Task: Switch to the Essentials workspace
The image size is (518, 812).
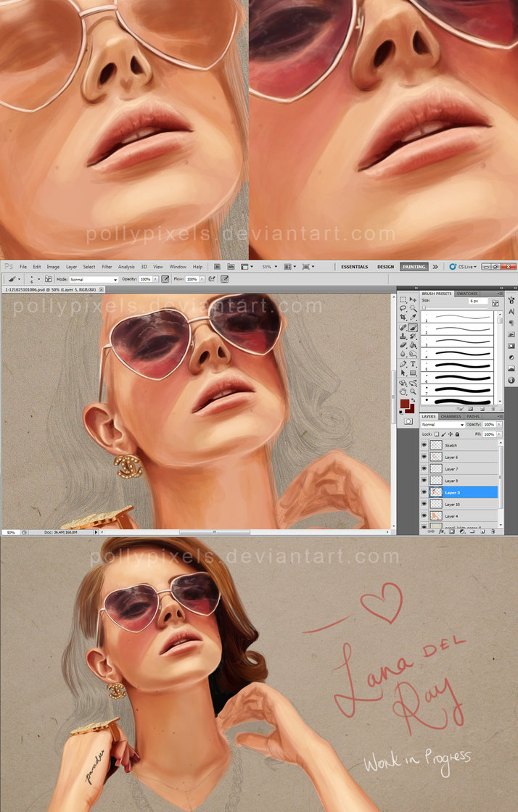Action: [x=354, y=267]
